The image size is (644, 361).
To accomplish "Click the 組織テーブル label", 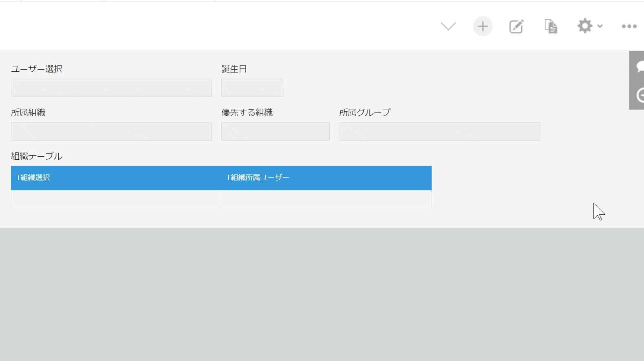I will (37, 156).
